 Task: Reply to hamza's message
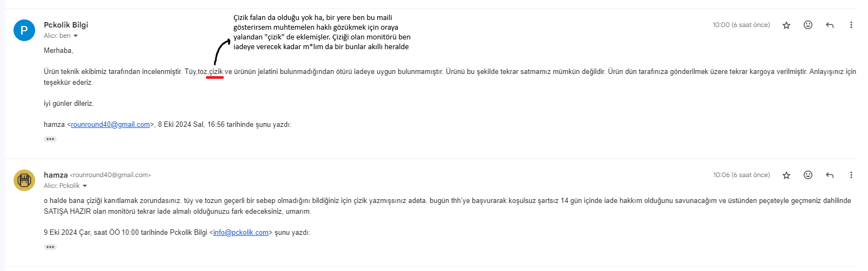coord(830,175)
